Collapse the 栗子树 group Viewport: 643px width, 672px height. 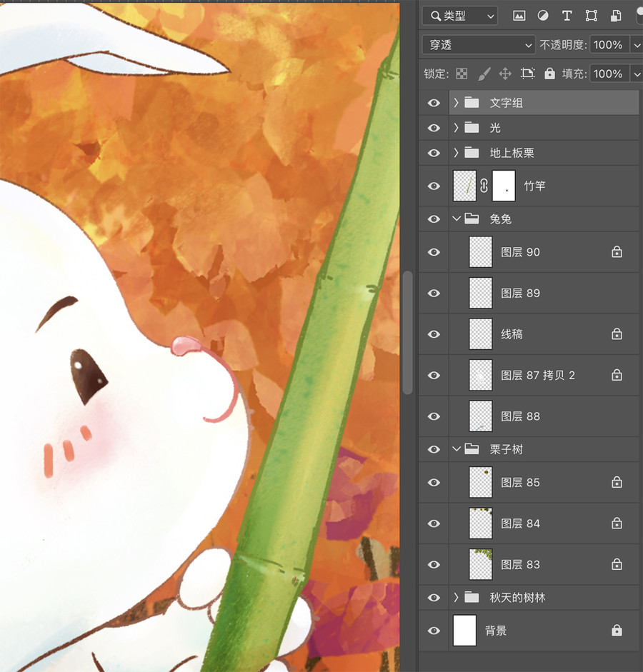tap(457, 448)
